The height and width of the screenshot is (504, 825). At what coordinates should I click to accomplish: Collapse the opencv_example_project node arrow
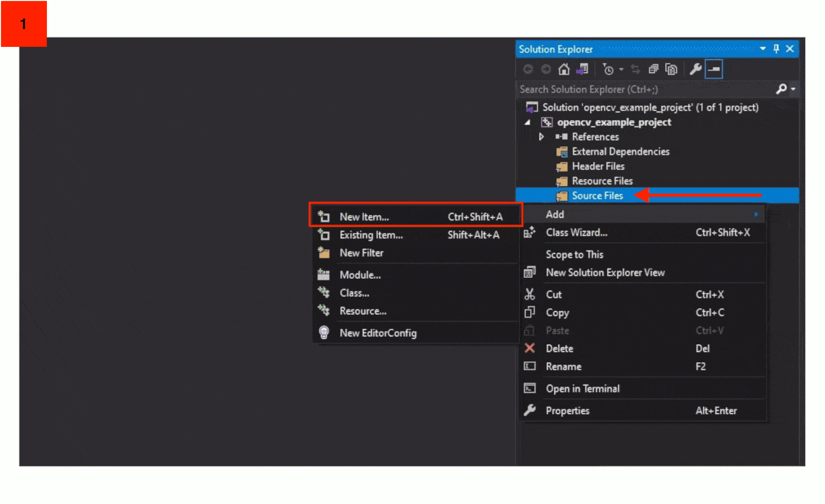coord(527,122)
